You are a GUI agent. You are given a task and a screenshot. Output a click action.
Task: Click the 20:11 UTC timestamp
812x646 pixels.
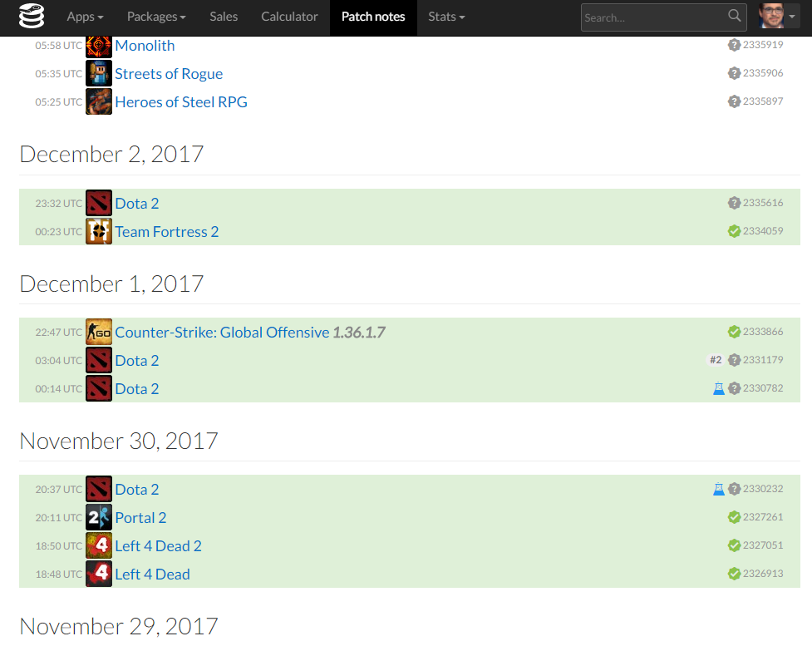(x=58, y=518)
